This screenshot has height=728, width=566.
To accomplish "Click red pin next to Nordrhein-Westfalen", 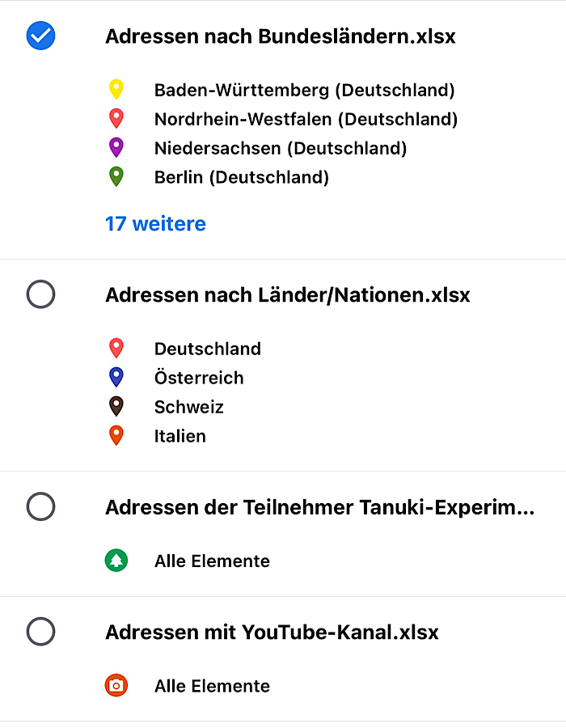I will coord(116,119).
